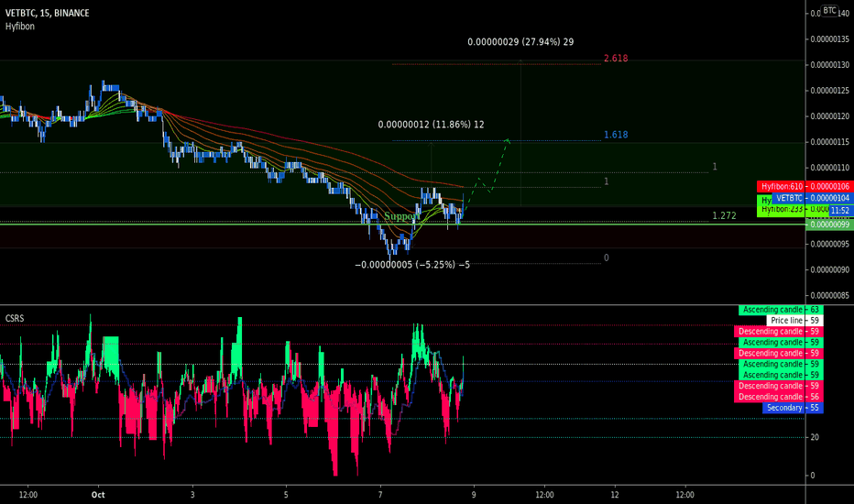The height and width of the screenshot is (504, 854).
Task: Select the 1.272 Fibonacci level label
Action: 724,215
